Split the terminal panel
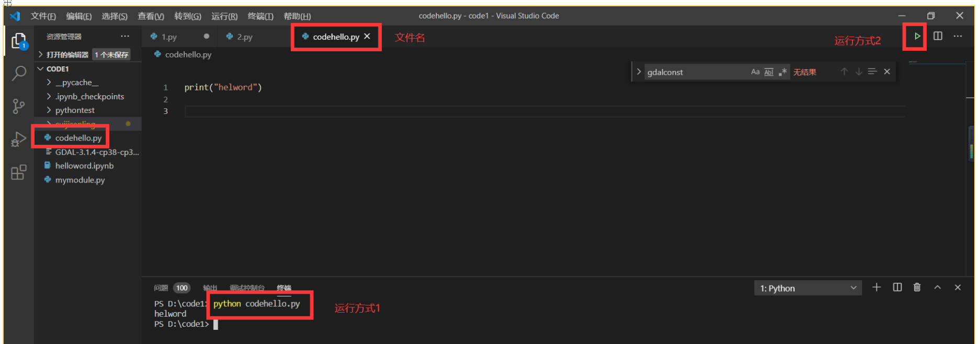980x344 pixels. click(897, 287)
